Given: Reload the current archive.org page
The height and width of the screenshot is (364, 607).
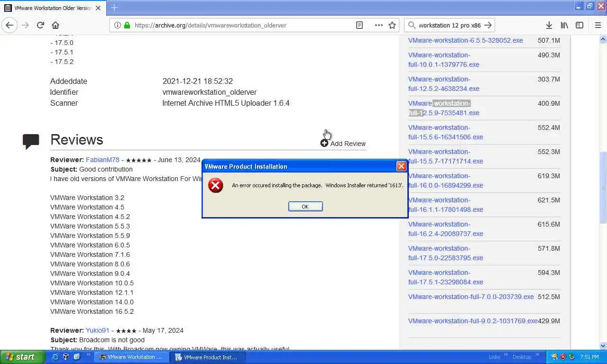Looking at the screenshot, I should pyautogui.click(x=40, y=25).
